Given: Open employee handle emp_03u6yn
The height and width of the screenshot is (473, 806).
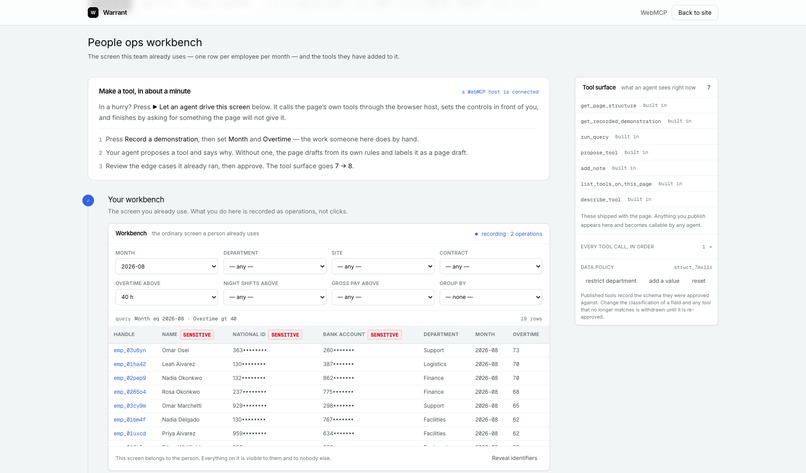Looking at the screenshot, I should coord(130,351).
